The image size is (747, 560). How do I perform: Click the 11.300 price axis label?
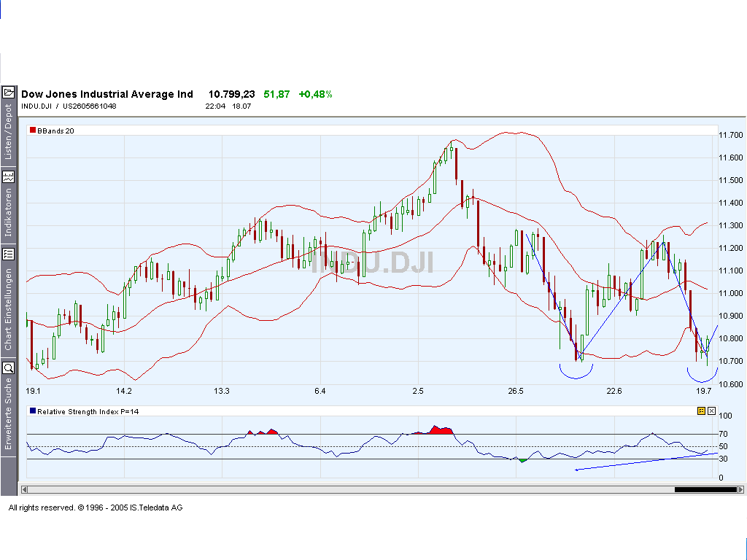point(731,226)
